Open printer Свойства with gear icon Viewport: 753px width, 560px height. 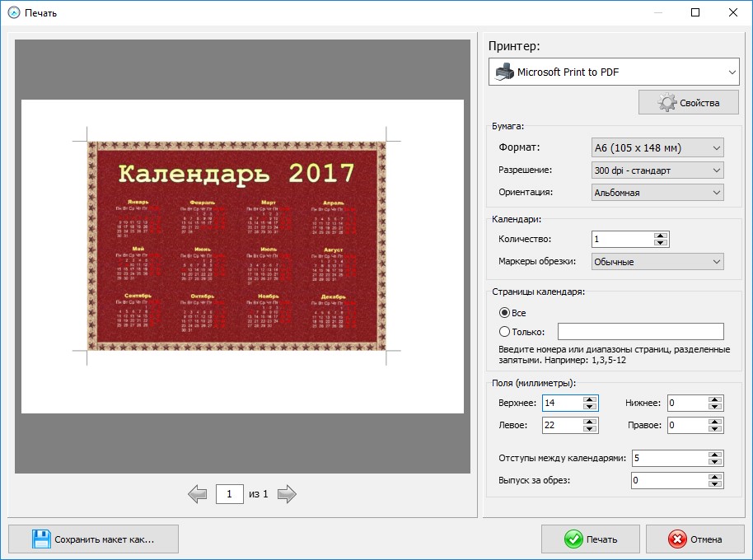(689, 103)
